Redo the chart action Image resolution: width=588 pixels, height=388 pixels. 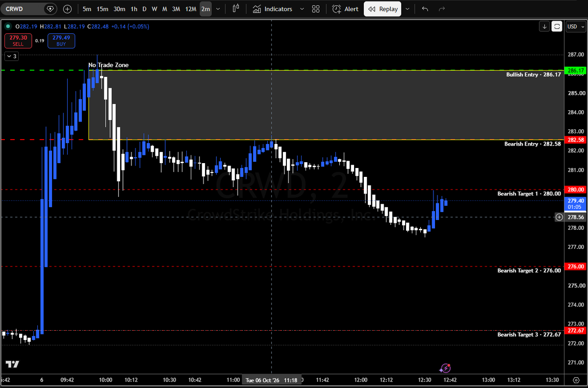point(442,9)
